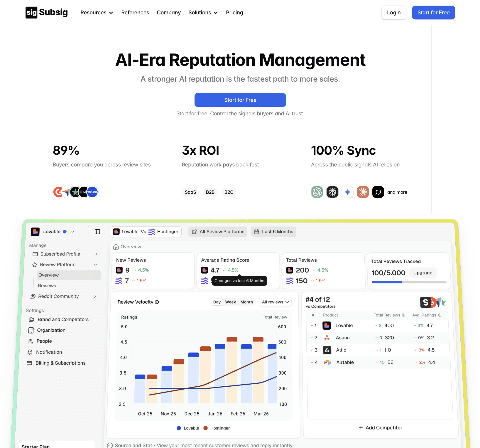Click the Login button

394,13
